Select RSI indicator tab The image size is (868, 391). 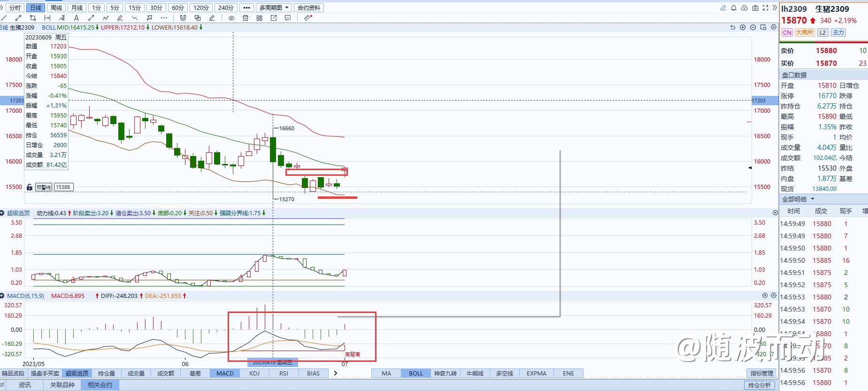284,373
